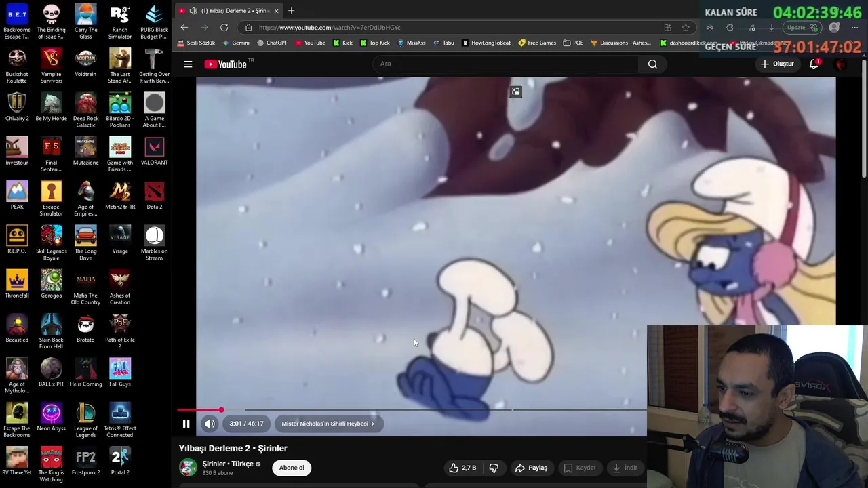Screen dimensions: 868x488
Task: Reload the browser page
Action: point(224,27)
